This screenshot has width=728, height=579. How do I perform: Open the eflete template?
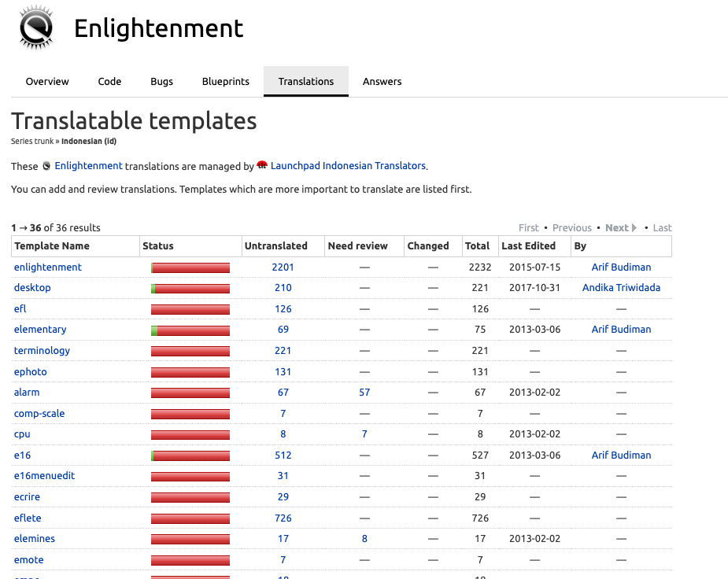click(28, 518)
